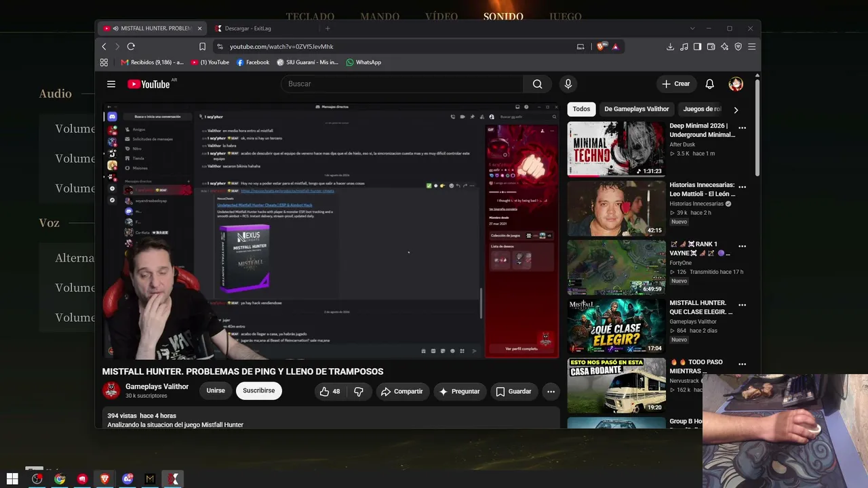The height and width of the screenshot is (488, 868).
Task: Select the Todos filter chip
Action: 581,109
